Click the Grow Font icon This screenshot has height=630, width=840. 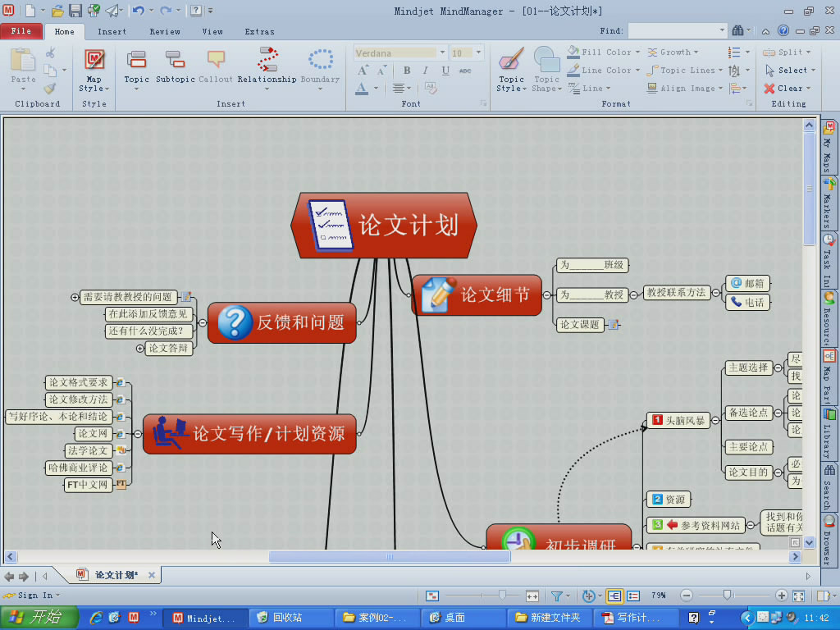point(363,71)
